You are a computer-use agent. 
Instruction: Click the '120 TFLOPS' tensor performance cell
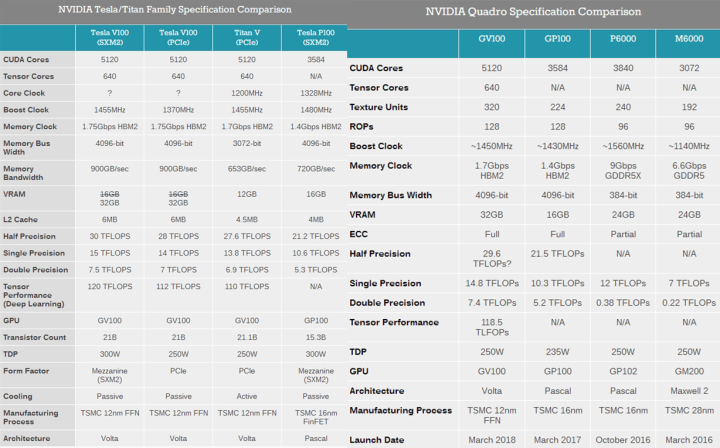click(x=110, y=286)
